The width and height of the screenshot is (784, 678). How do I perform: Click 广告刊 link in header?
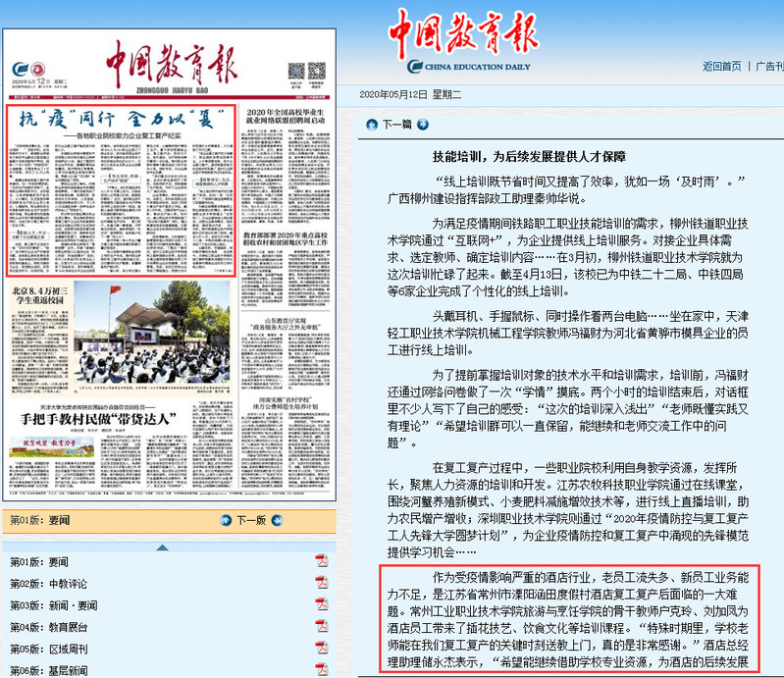(769, 66)
